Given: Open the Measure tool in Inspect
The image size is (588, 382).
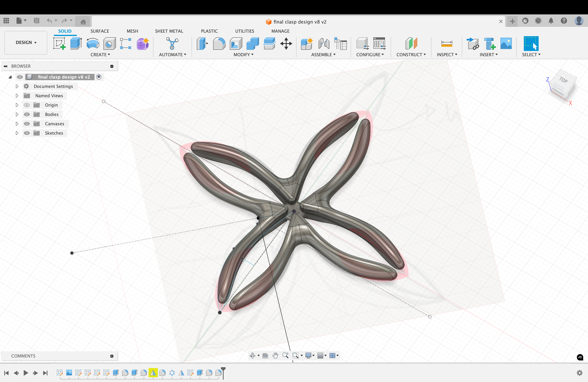Looking at the screenshot, I should point(446,44).
